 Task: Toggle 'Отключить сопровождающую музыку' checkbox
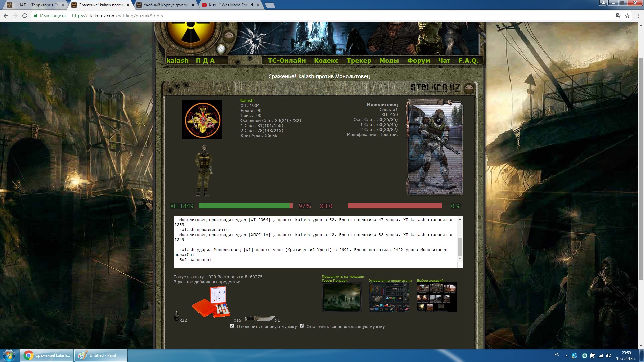(x=302, y=326)
